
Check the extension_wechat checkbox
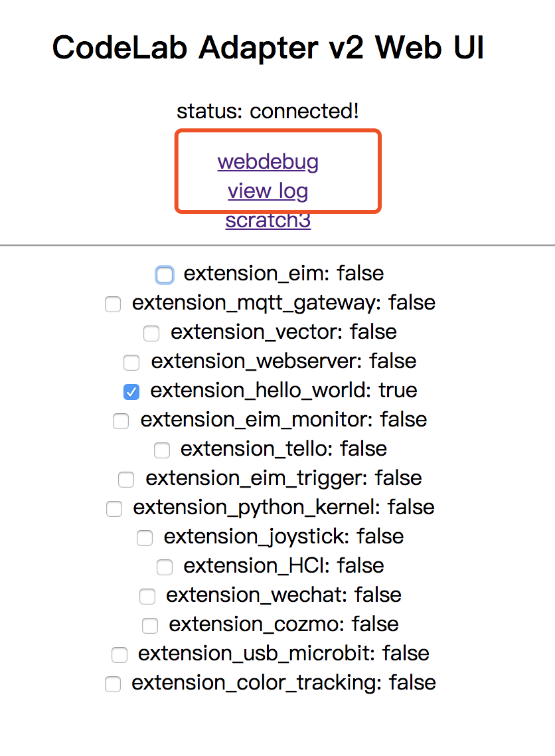(x=147, y=597)
